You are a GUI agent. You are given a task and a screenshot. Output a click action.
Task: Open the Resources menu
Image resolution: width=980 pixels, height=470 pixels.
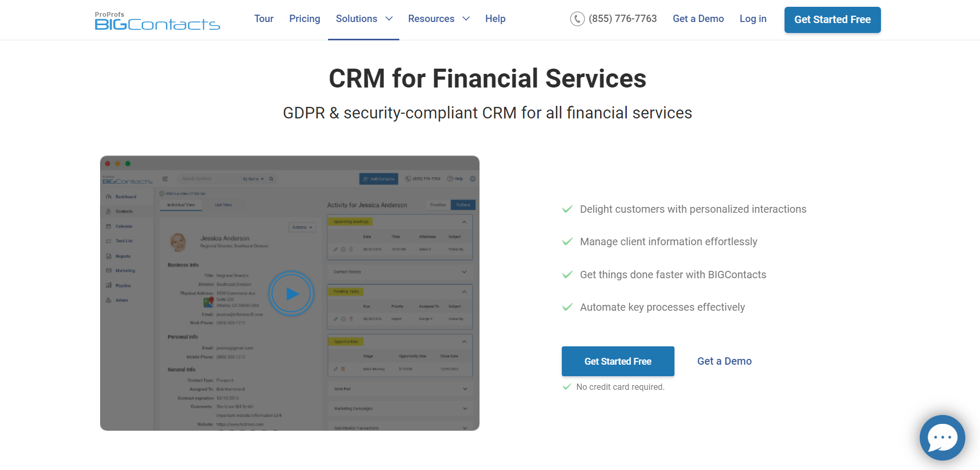(x=431, y=19)
